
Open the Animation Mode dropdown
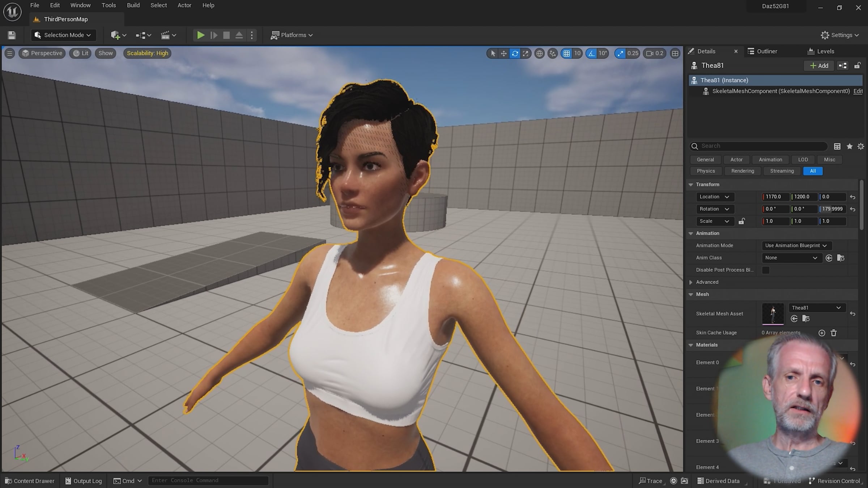796,245
